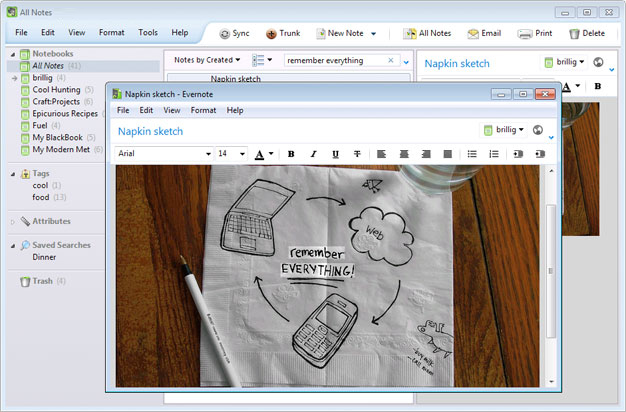Center-align text in Napkin sketch note
626x412 pixels.
(404, 154)
